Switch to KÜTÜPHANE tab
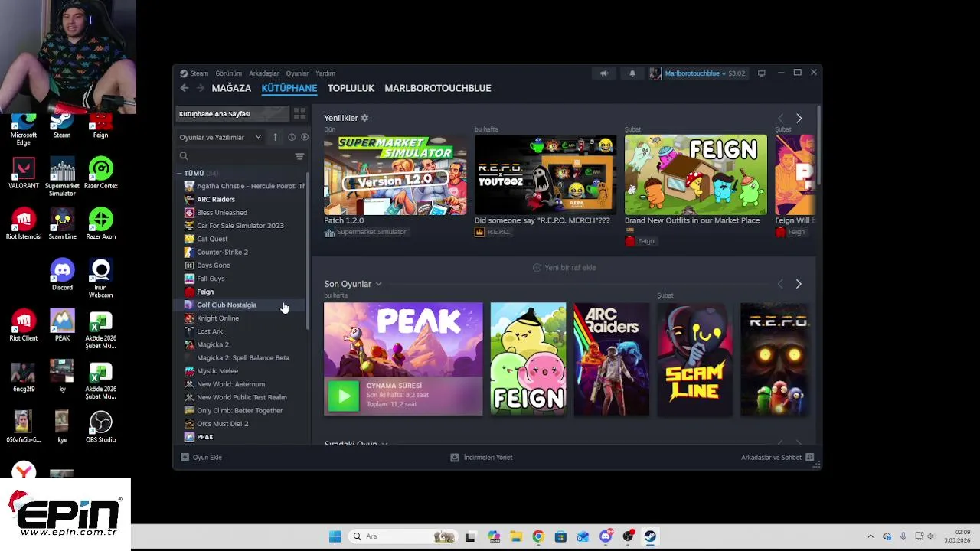Viewport: 980px width, 551px height. (289, 88)
